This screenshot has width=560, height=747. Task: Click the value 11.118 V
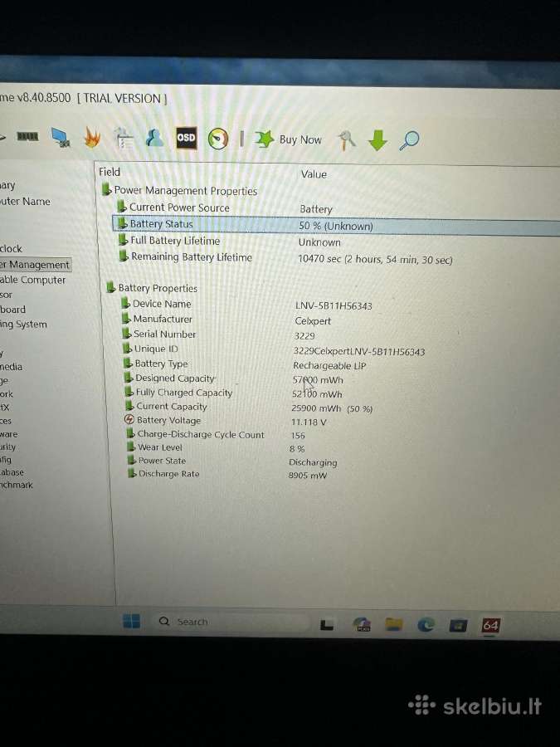point(309,422)
